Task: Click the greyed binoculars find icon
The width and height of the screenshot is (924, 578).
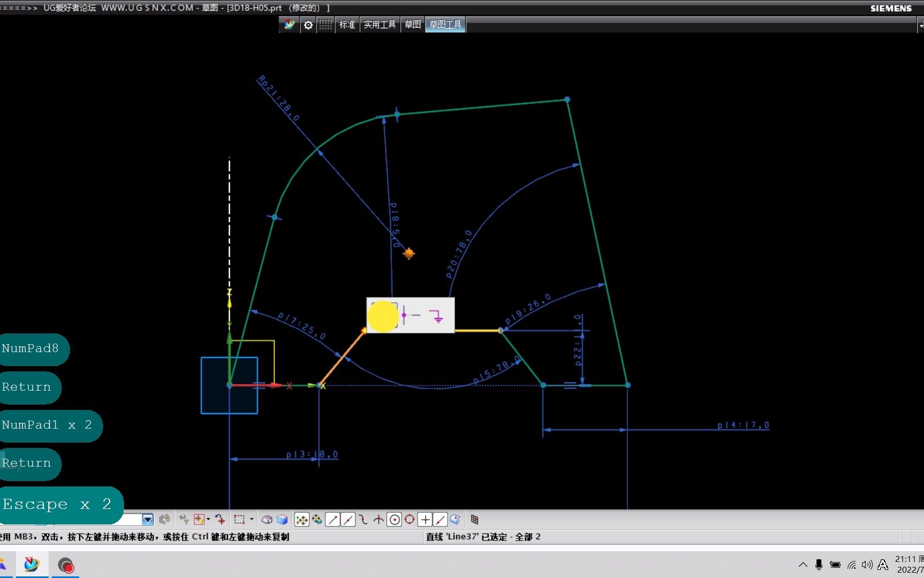Action: click(x=164, y=520)
